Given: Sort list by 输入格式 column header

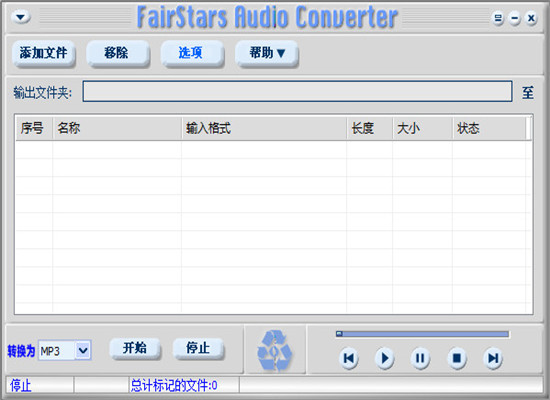Looking at the screenshot, I should point(264,128).
